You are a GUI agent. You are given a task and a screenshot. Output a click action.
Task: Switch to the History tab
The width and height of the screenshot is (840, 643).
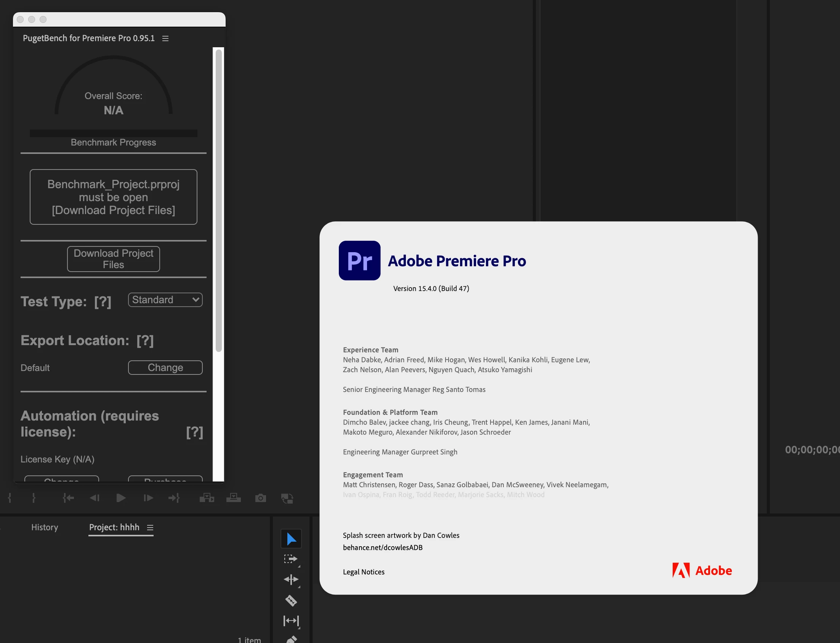(45, 527)
